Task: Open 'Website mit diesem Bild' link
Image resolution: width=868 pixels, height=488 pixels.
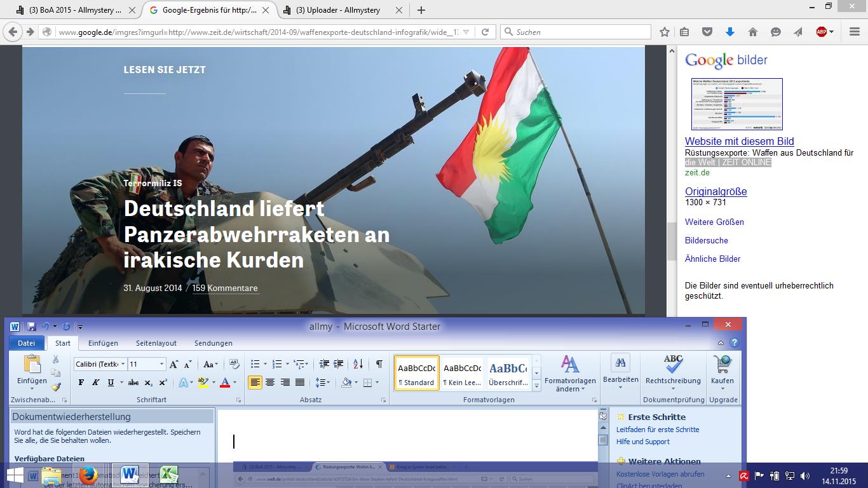Action: 740,141
